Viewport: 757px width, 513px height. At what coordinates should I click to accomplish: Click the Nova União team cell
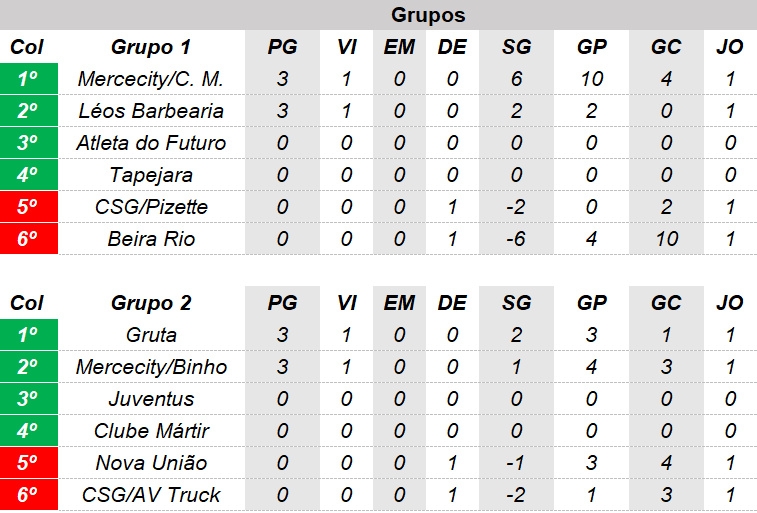click(x=151, y=462)
